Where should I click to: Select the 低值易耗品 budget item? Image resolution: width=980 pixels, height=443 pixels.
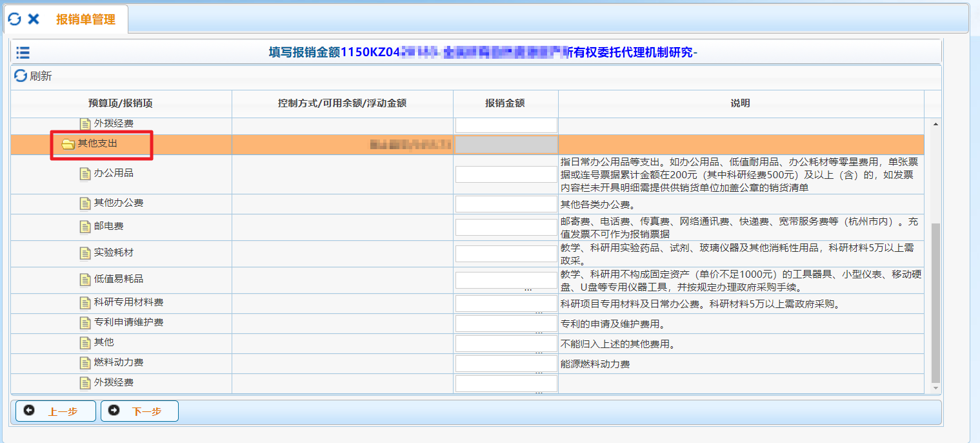pyautogui.click(x=119, y=280)
